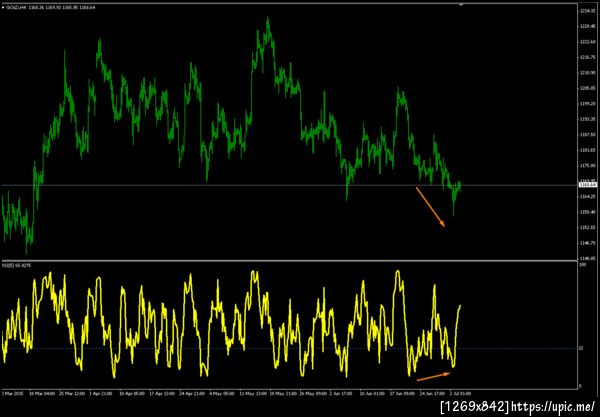The width and height of the screenshot is (600, 417).
Task: Click the '1 Apr 21:00' time axis label
Action: coord(101,393)
